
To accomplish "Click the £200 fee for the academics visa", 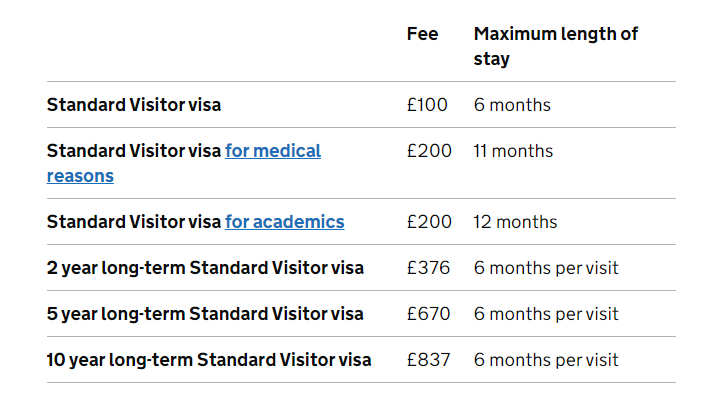I will click(428, 221).
